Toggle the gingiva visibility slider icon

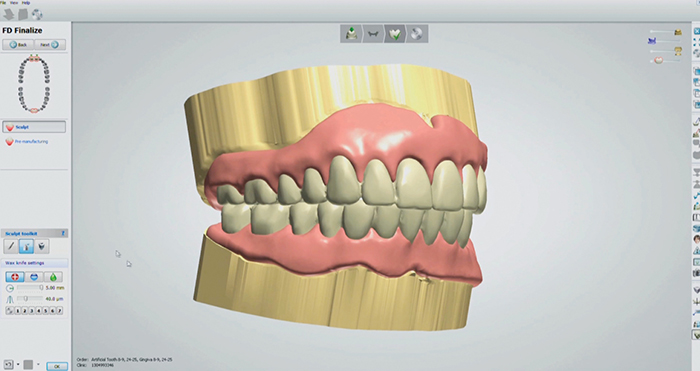[658, 60]
